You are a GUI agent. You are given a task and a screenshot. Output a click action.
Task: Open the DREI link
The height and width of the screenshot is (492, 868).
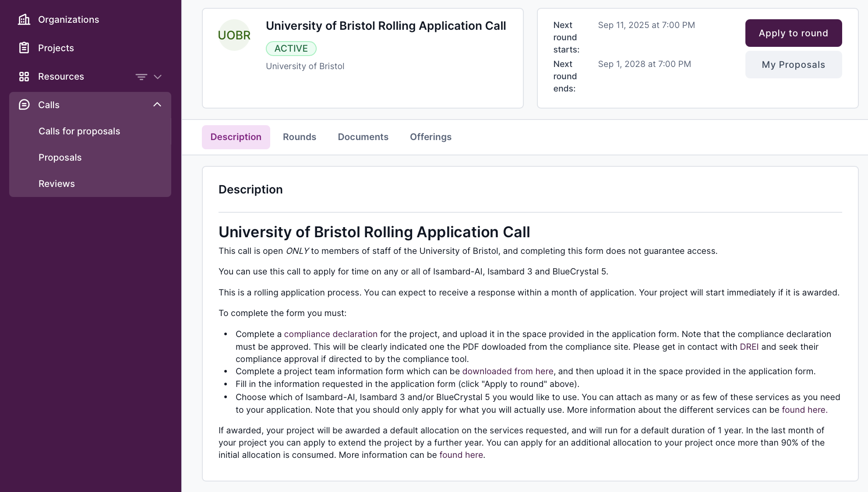coord(749,347)
